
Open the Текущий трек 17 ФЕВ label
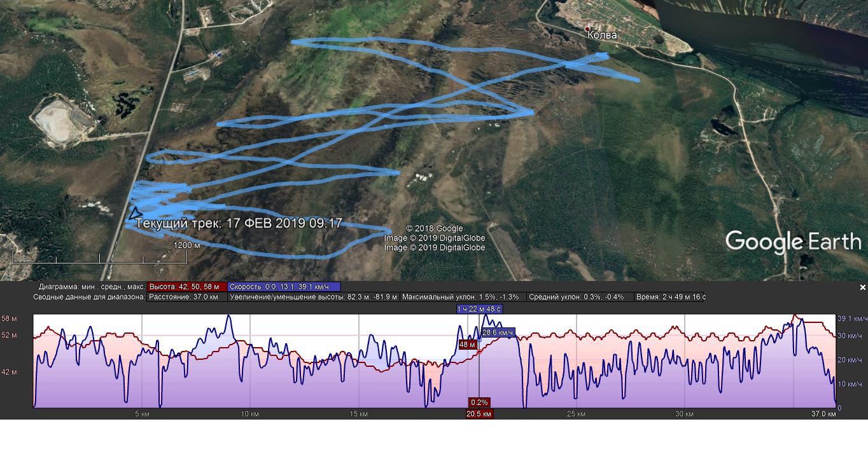pyautogui.click(x=239, y=224)
